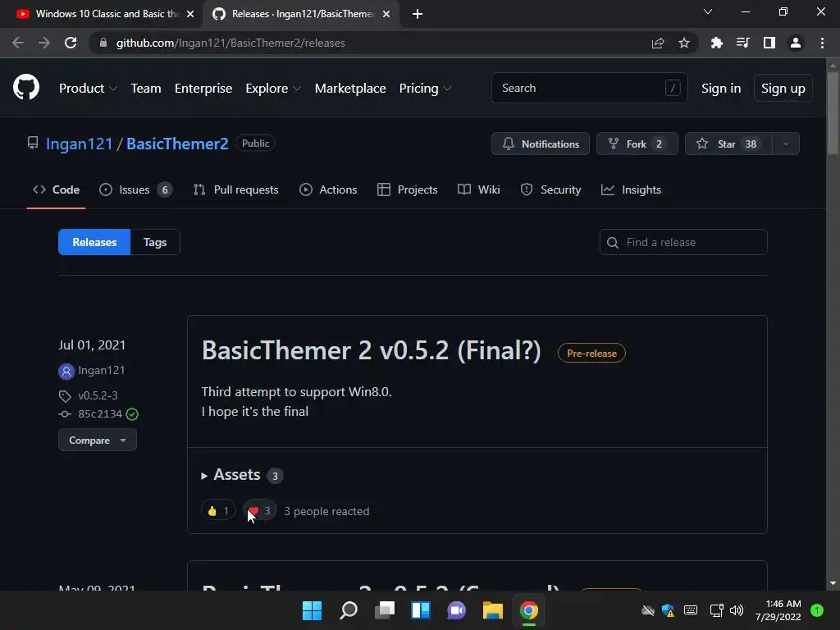Open the Wiki tab

pos(478,189)
